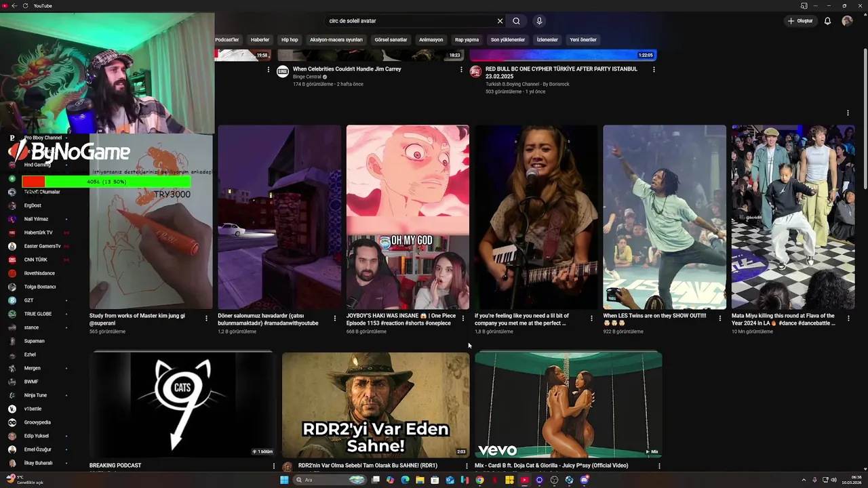Open the Red Bull BC One Cypher title link

[561, 73]
